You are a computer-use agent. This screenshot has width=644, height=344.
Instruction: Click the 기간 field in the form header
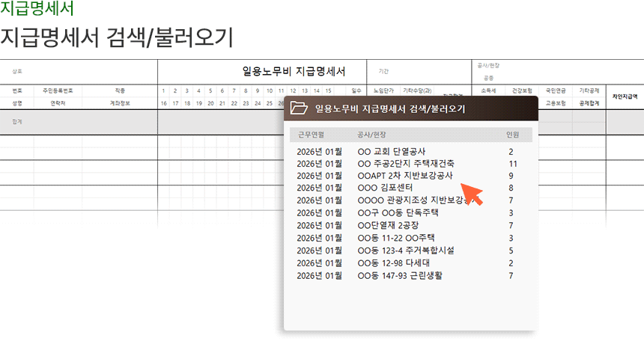(x=383, y=72)
